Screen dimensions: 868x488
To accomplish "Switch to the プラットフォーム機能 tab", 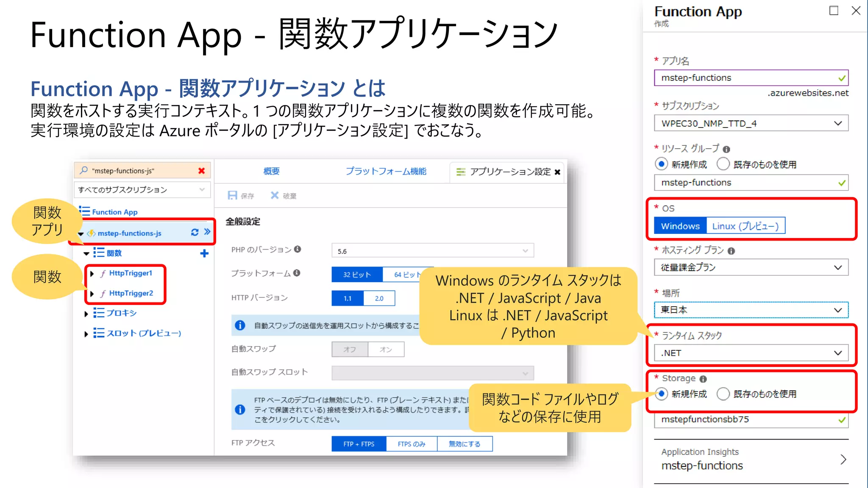I will (x=386, y=171).
